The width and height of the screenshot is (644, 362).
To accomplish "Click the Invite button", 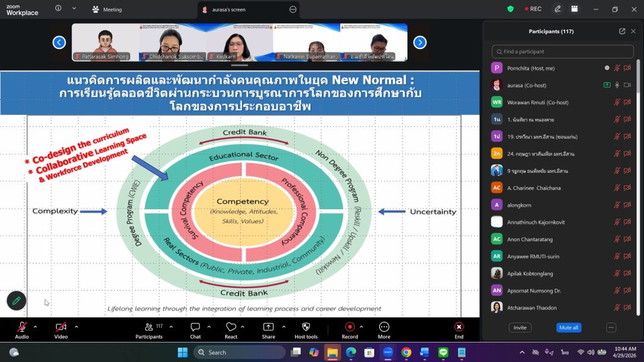I will [x=520, y=327].
